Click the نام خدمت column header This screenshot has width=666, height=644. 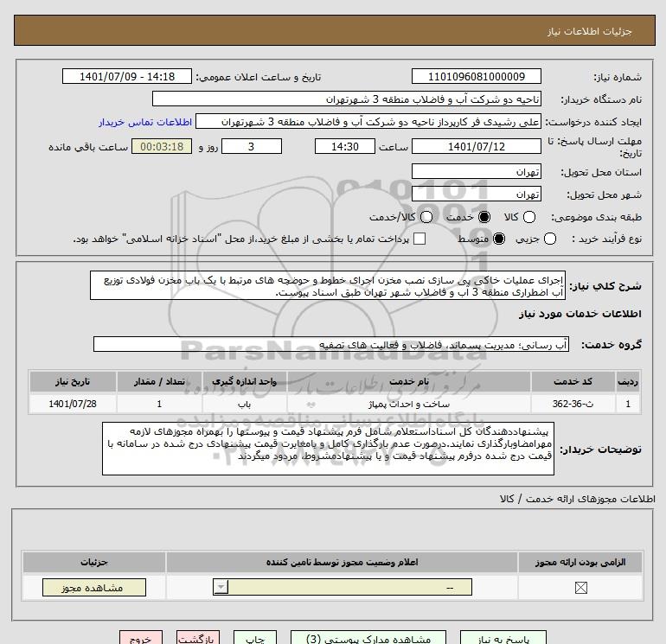coord(409,381)
